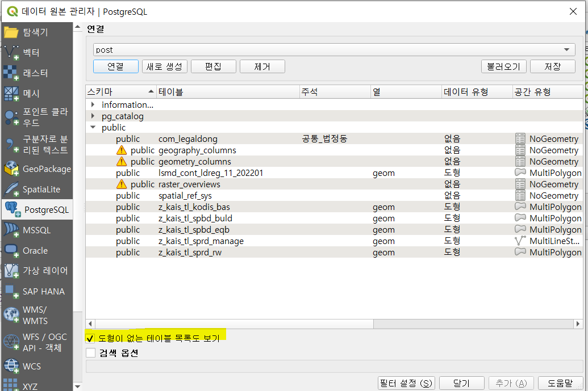Screen dimensions: 588x391
Task: Select the com_legaldong table row
Action: (x=334, y=138)
